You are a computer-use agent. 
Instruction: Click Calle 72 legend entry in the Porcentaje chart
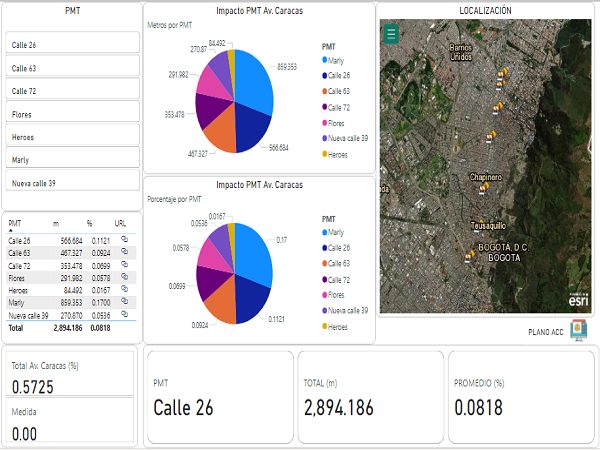336,280
